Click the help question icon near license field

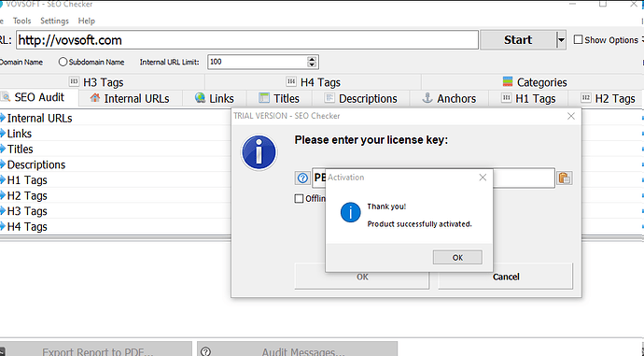click(x=302, y=178)
